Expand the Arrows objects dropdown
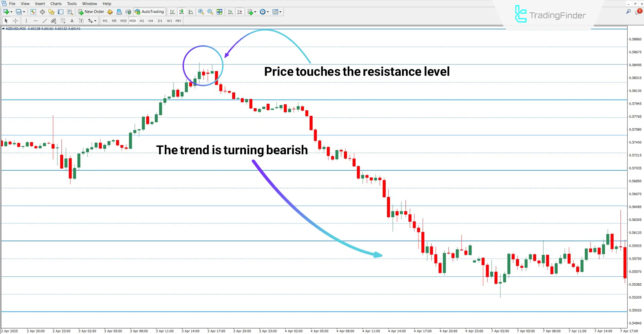This screenshot has height=334, width=644. tap(95, 21)
